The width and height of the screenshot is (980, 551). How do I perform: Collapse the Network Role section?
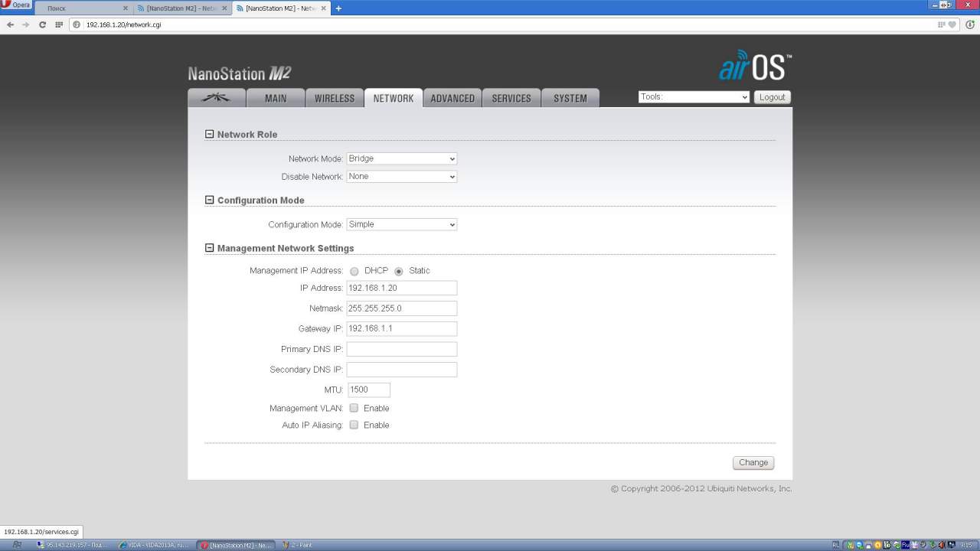[209, 135]
